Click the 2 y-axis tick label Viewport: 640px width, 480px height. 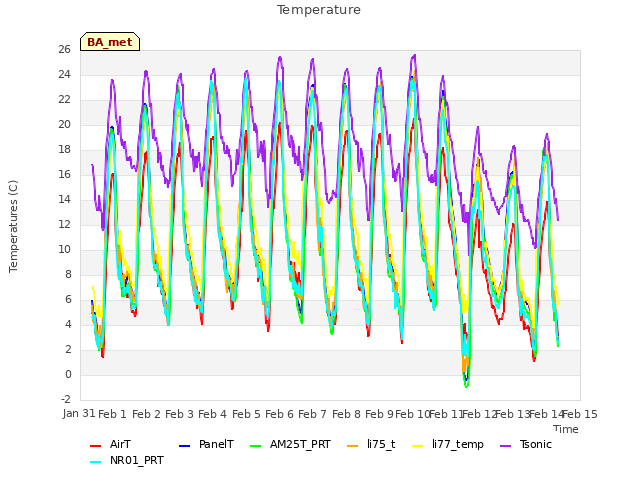68,349
